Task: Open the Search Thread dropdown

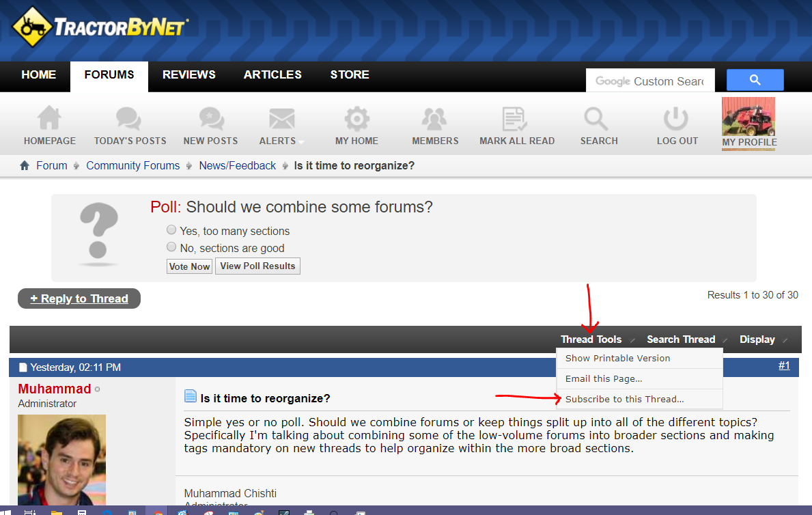Action: tap(681, 339)
